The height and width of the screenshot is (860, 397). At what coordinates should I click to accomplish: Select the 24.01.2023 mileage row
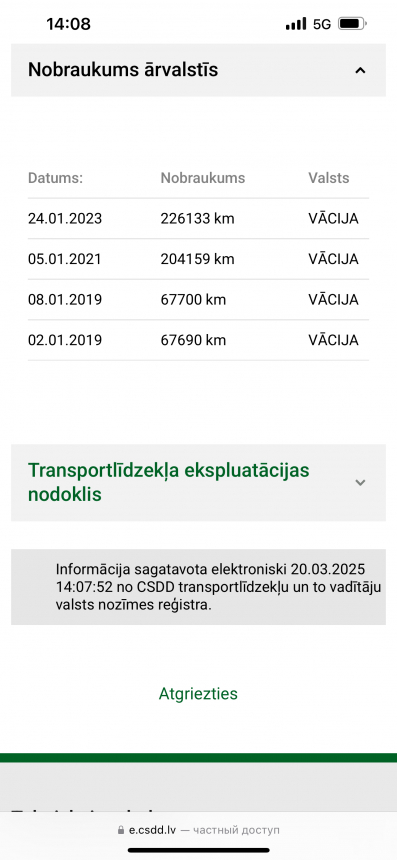coord(198,218)
